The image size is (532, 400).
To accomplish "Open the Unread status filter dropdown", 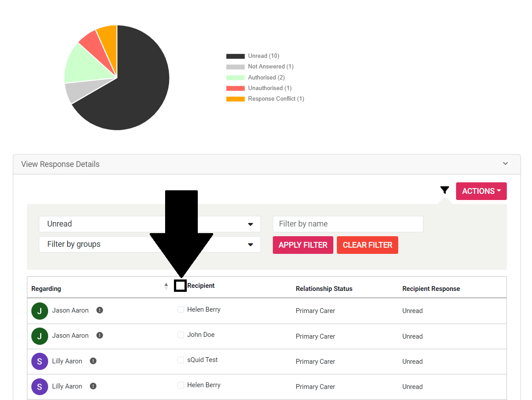I will [x=150, y=224].
